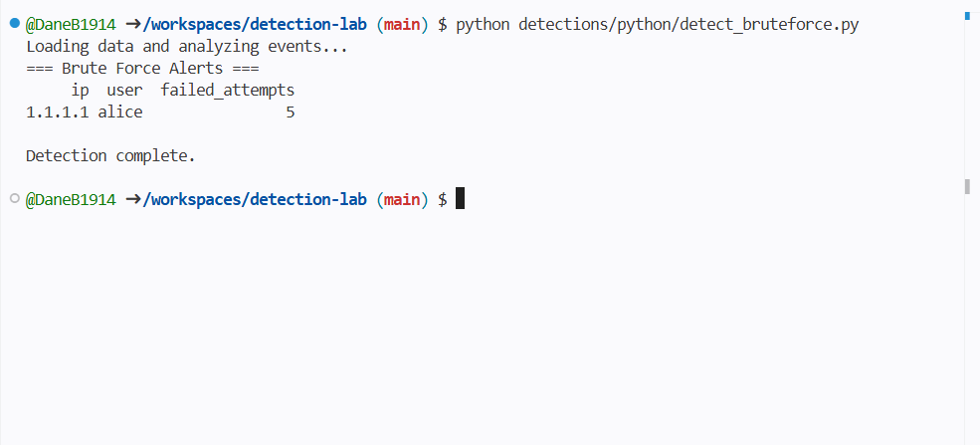Click the gray marker in the scrollbar ruler
Screen dimensions: 980x445
point(967,186)
